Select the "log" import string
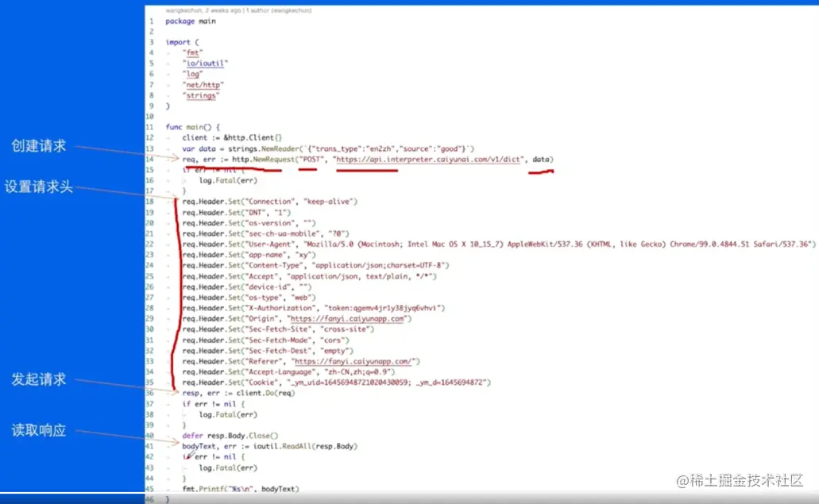819x504 pixels. click(x=193, y=74)
